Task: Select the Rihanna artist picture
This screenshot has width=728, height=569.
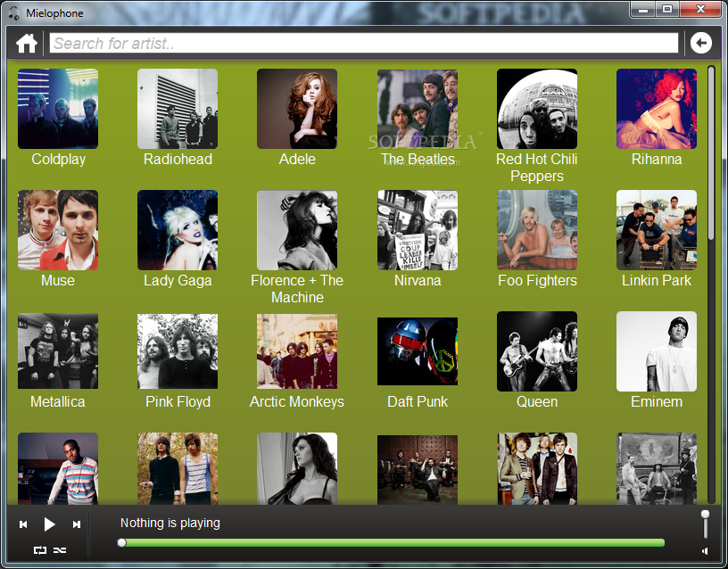Action: [x=657, y=109]
